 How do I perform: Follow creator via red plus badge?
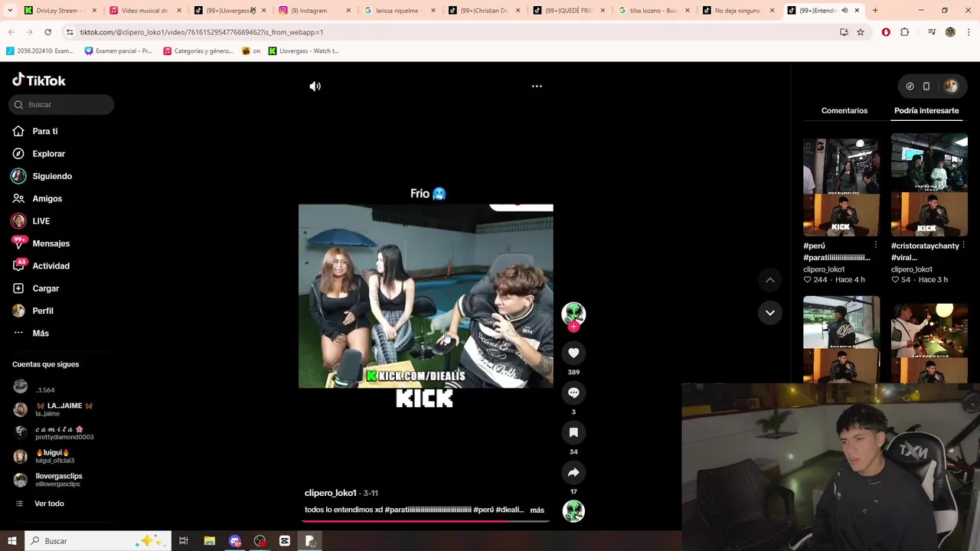(x=573, y=327)
